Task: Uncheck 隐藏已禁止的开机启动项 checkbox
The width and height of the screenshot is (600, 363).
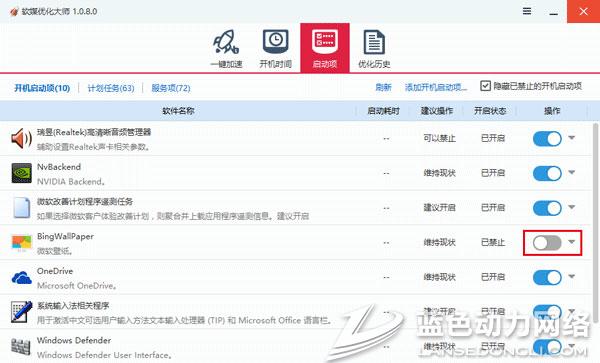Action: click(x=485, y=86)
